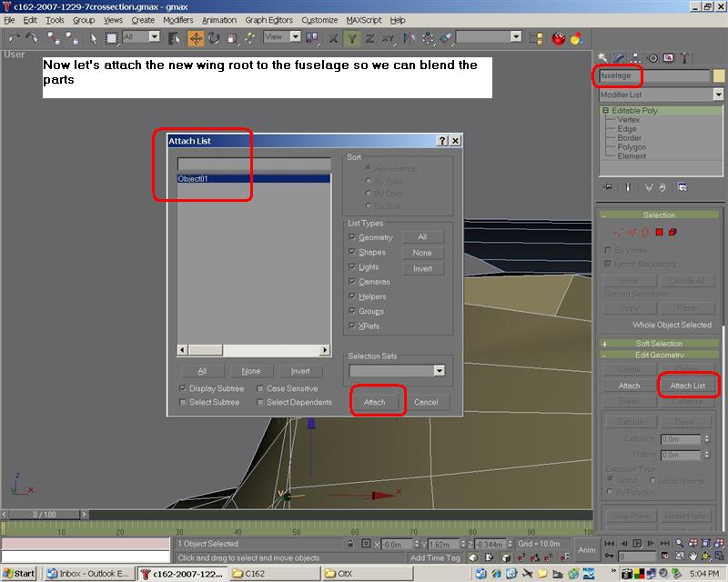Click the Redo arrow in the toolbar

point(32,38)
